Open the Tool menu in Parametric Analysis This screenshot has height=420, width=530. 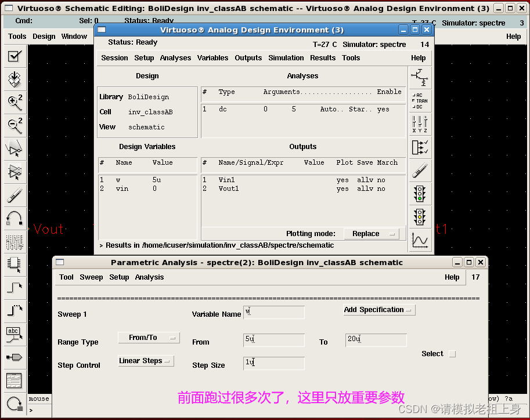pos(66,277)
